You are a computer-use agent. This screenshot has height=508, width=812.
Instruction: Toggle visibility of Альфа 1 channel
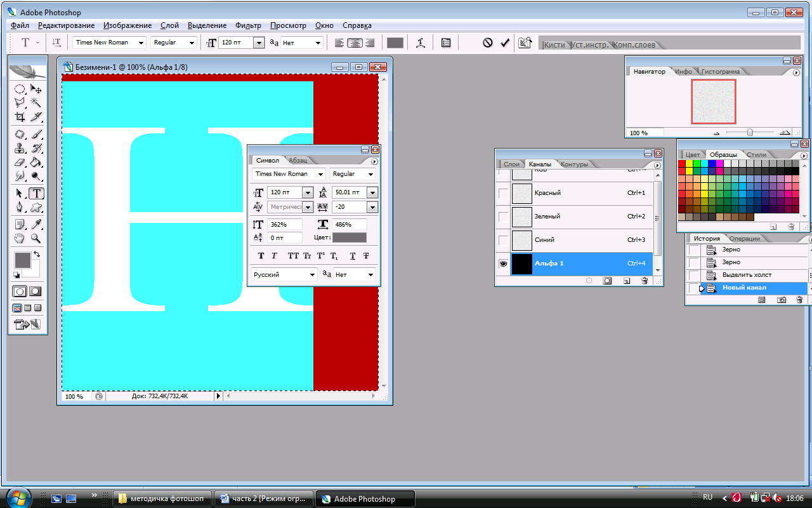(x=503, y=264)
